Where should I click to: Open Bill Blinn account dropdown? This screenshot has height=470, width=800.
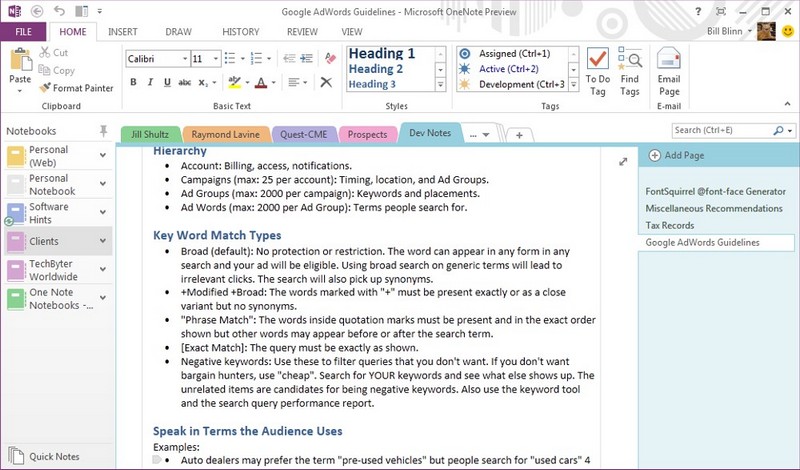[750, 32]
